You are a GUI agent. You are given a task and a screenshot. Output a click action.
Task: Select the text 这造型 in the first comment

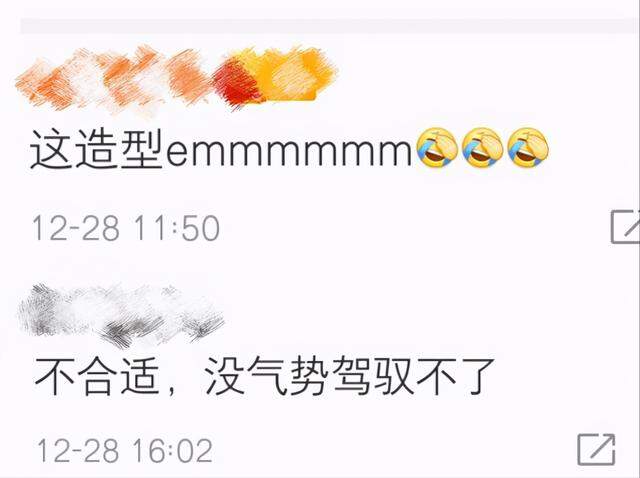(x=97, y=149)
